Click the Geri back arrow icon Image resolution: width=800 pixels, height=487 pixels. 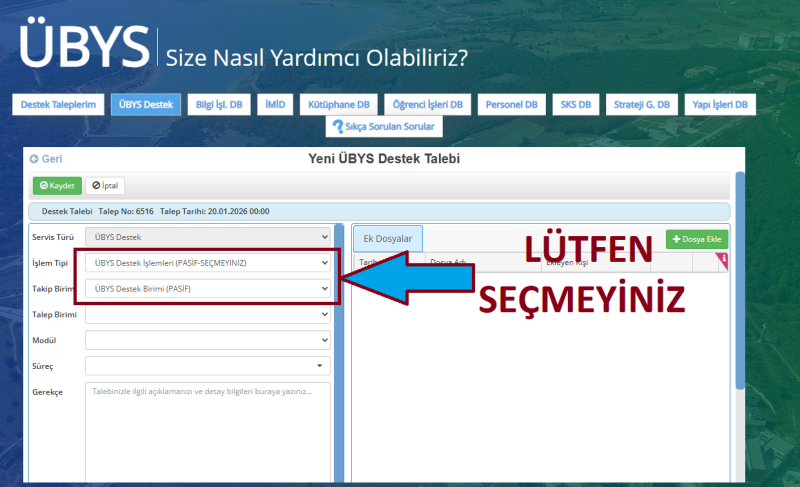[34, 159]
